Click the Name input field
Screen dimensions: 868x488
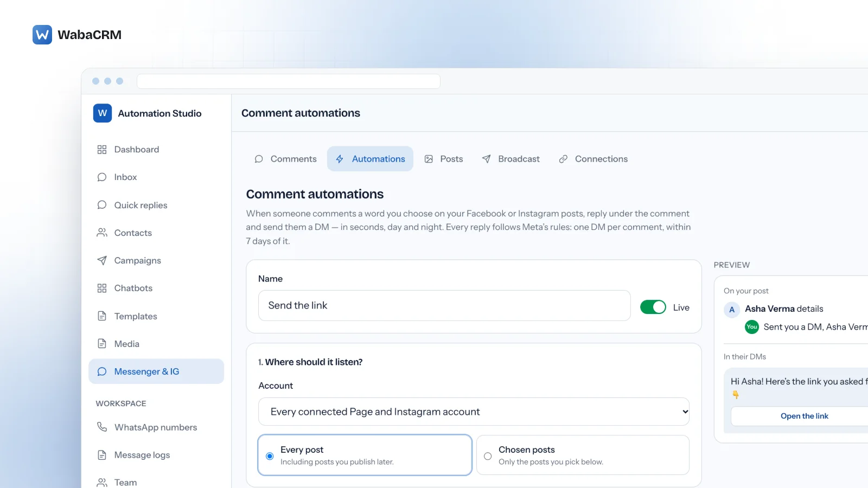(x=444, y=305)
